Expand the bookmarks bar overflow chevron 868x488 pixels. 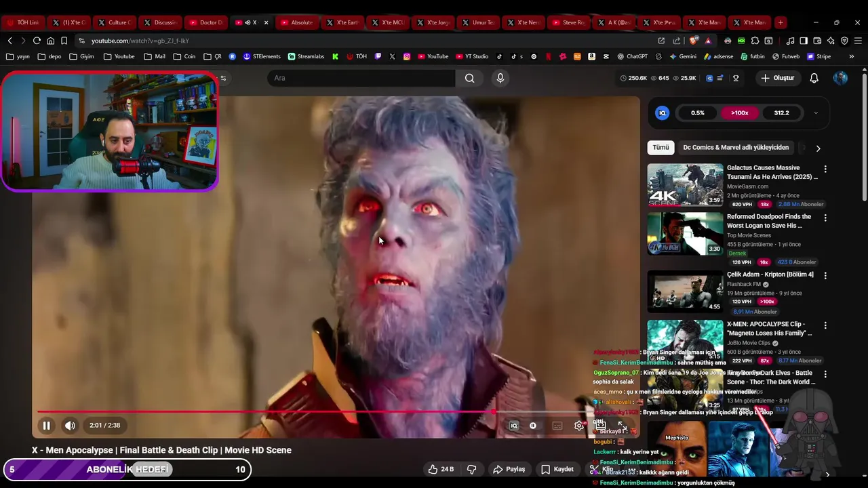(852, 56)
